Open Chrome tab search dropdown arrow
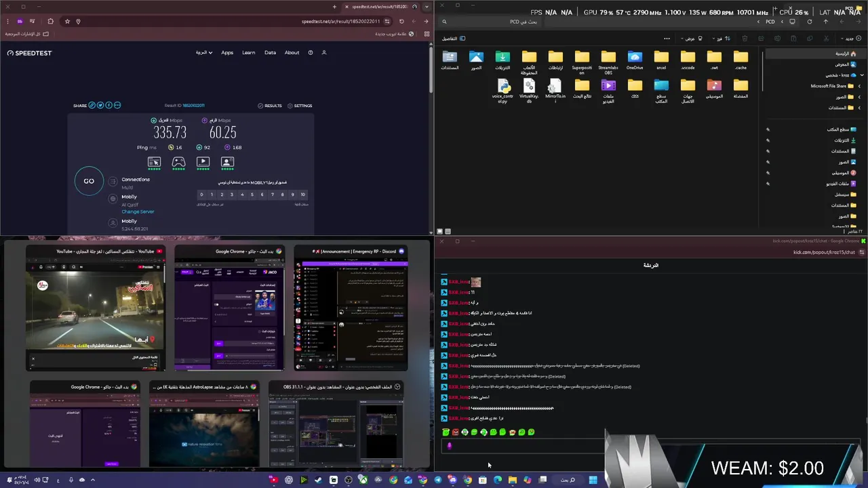The height and width of the screenshot is (488, 868). (426, 7)
